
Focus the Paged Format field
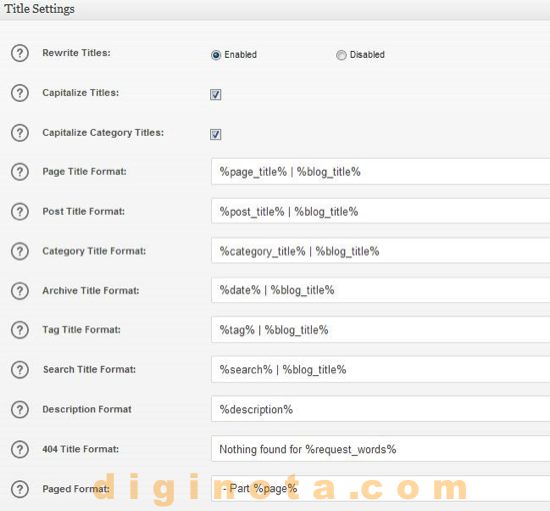point(381,489)
